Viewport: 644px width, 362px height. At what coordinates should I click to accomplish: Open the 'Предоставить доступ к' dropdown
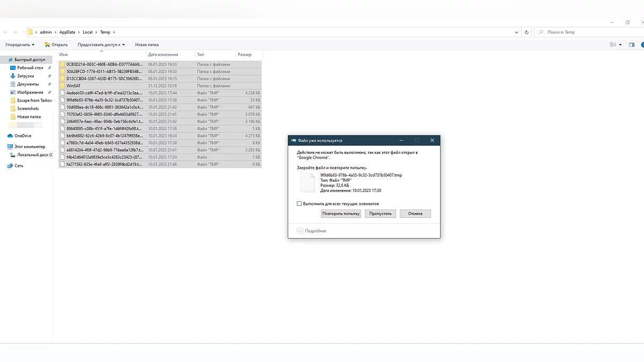click(x=101, y=45)
